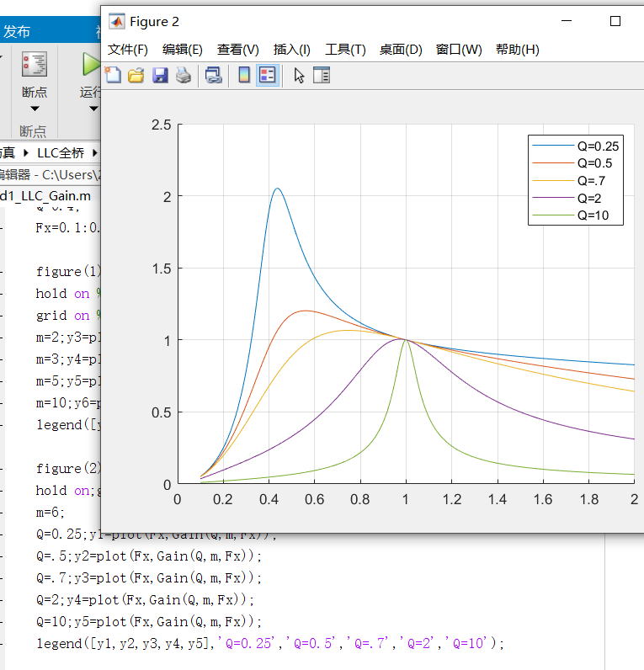Minimize the Figure 2 window
This screenshot has height=670, width=644.
coord(567,21)
